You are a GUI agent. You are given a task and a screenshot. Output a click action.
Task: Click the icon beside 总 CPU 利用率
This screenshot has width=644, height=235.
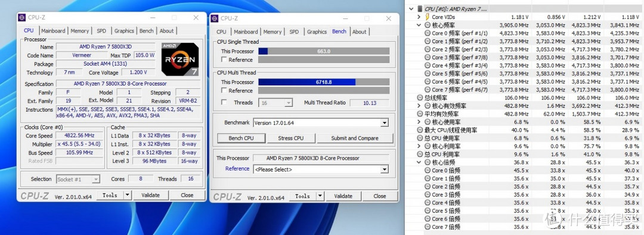(x=420, y=154)
